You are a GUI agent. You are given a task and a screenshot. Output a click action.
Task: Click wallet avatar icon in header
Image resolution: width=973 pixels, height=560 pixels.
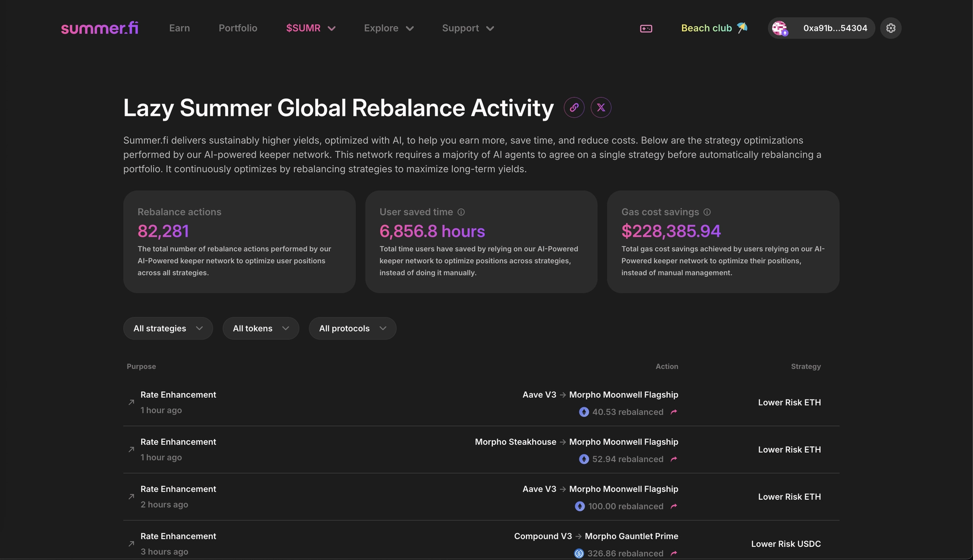click(780, 28)
